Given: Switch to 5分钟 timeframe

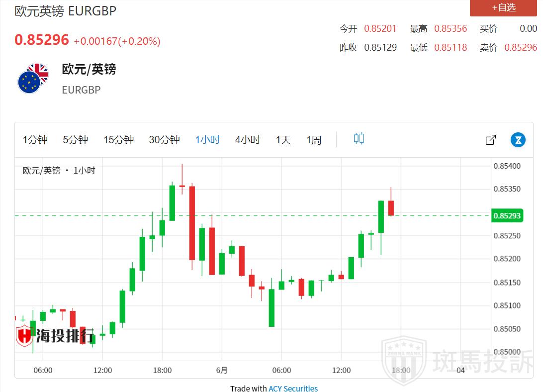Looking at the screenshot, I should pos(75,140).
